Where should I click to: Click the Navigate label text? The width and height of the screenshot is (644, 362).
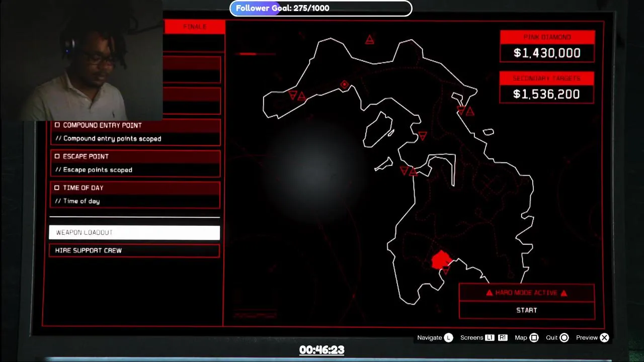click(430, 338)
